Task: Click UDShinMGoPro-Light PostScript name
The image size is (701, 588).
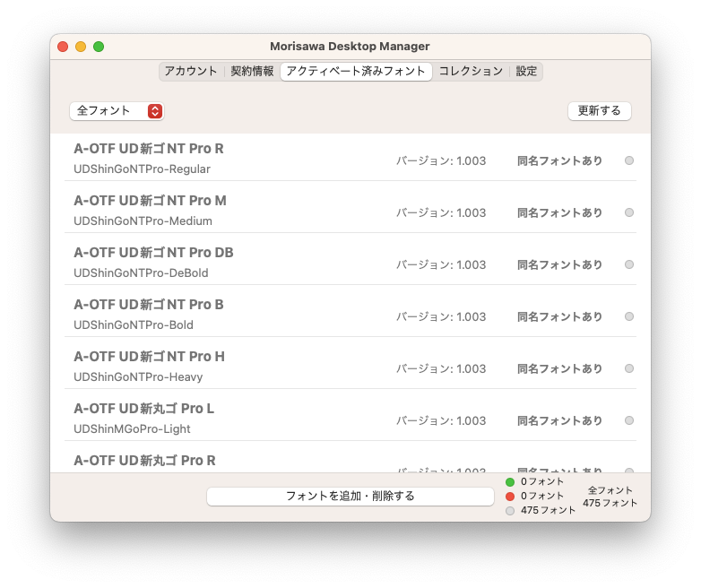Action: (132, 428)
